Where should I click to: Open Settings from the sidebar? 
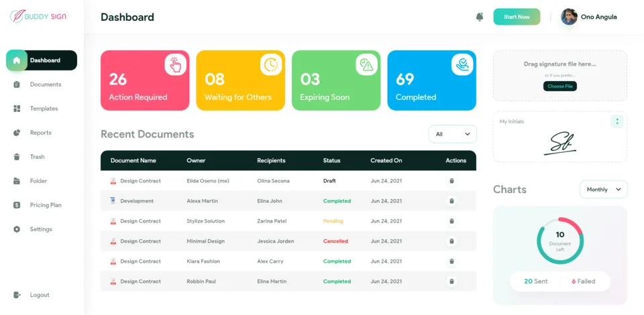[x=42, y=229]
